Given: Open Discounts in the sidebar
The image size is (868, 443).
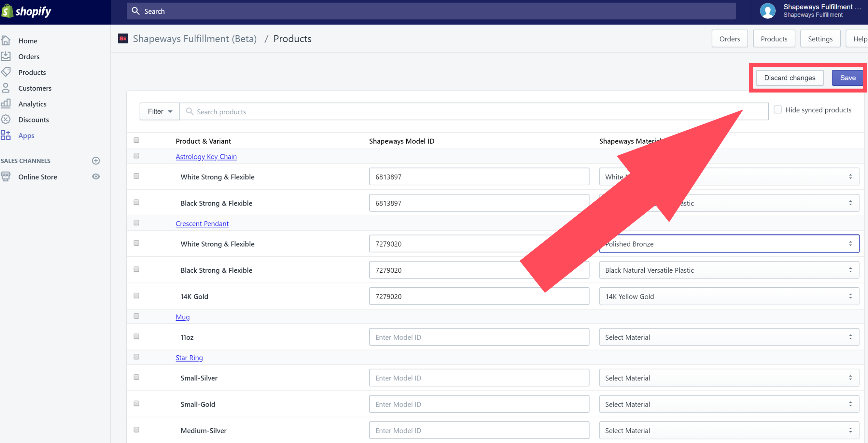Looking at the screenshot, I should [x=33, y=120].
